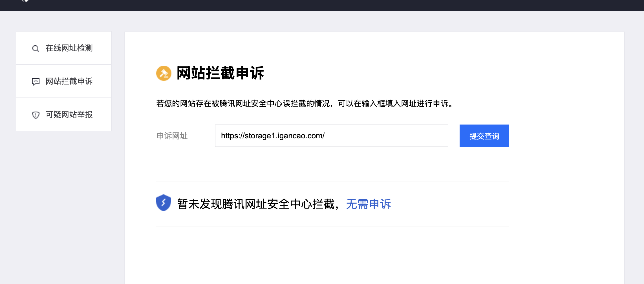Click the 无需申诉 blue text
Screen dimensions: 644x284
tap(369, 204)
